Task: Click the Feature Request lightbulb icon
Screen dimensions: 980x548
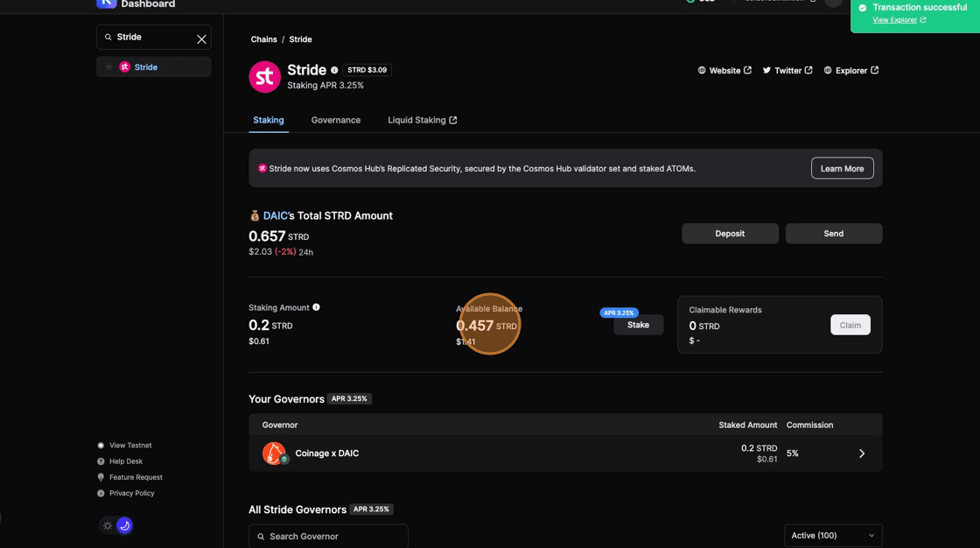Action: click(101, 477)
